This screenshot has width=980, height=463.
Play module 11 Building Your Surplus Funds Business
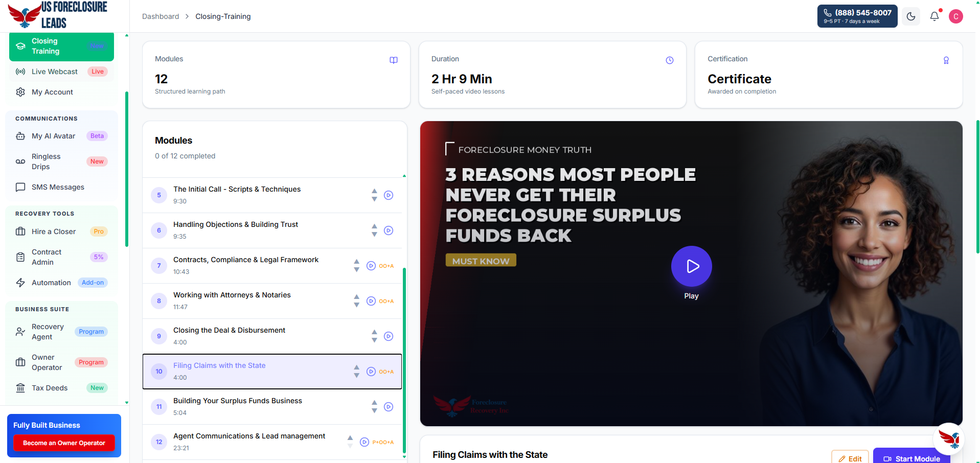(x=389, y=407)
